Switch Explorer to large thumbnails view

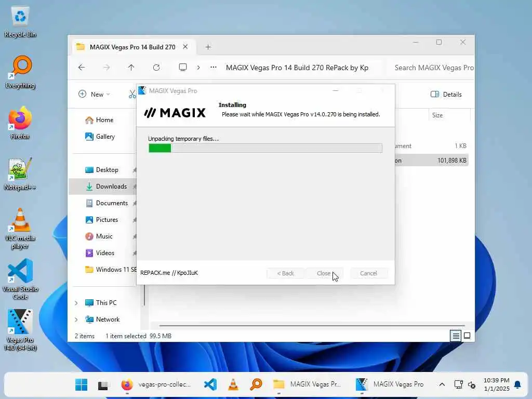pyautogui.click(x=467, y=336)
